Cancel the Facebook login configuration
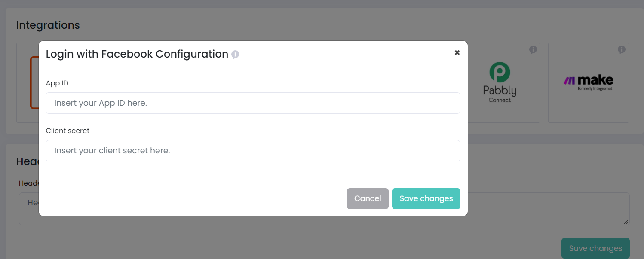This screenshot has height=259, width=644. click(x=368, y=198)
